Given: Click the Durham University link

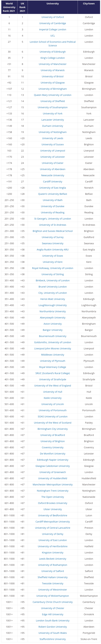Looking at the screenshot, I should click(53, 126).
